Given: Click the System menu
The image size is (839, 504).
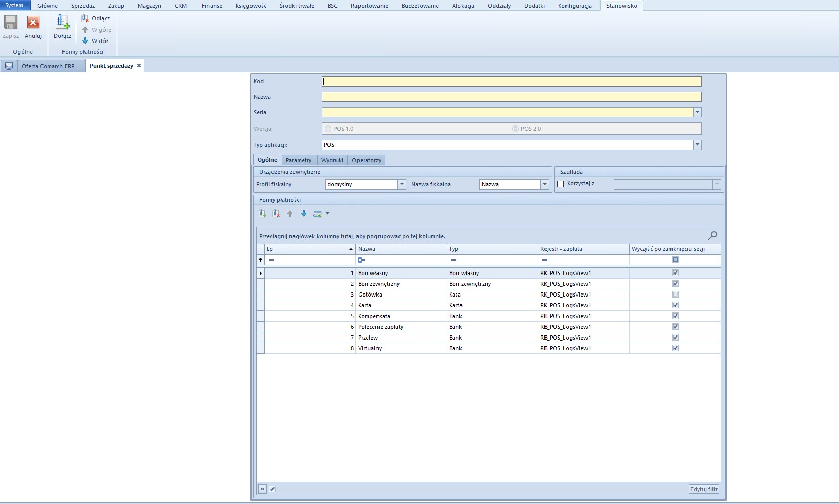Looking at the screenshot, I should click(x=14, y=5).
